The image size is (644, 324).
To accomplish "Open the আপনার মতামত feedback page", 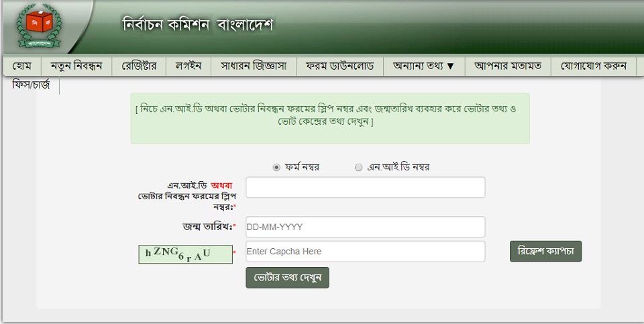I will tap(507, 66).
